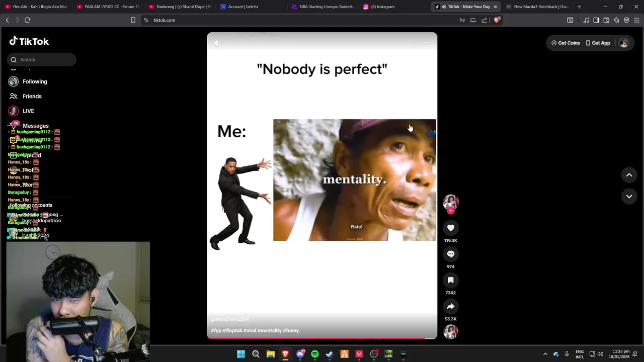The width and height of the screenshot is (644, 362).
Task: Open Discord from taskbar
Action: 300,354
